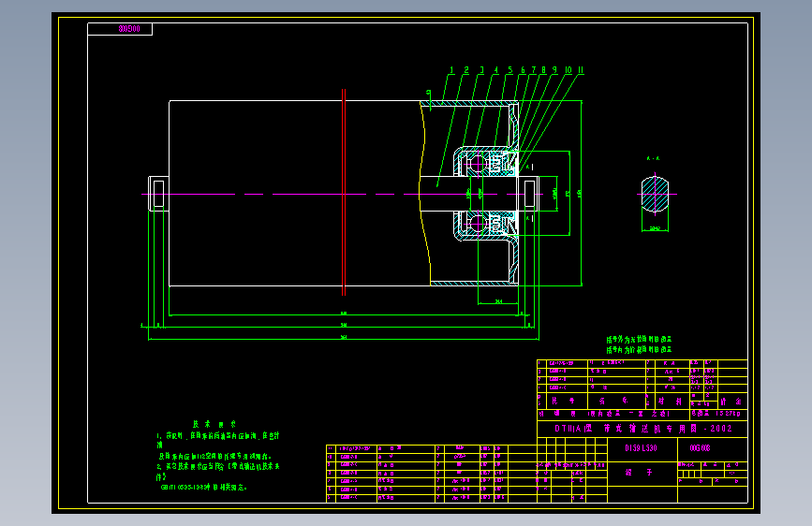Select the DTII(A) 2002 title row
Screen dimensions: 812x526
pos(642,429)
